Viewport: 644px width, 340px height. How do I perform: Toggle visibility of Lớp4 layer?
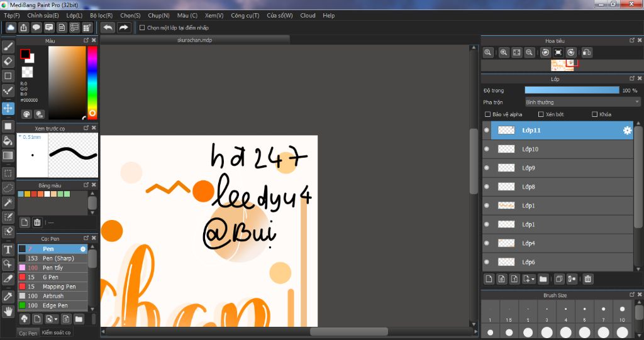(x=487, y=243)
